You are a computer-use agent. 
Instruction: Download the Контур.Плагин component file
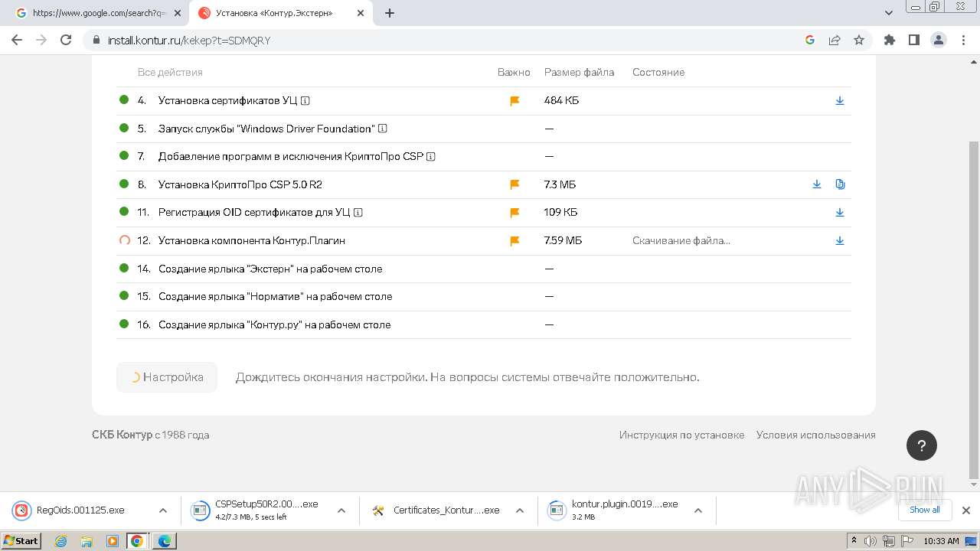(x=840, y=240)
